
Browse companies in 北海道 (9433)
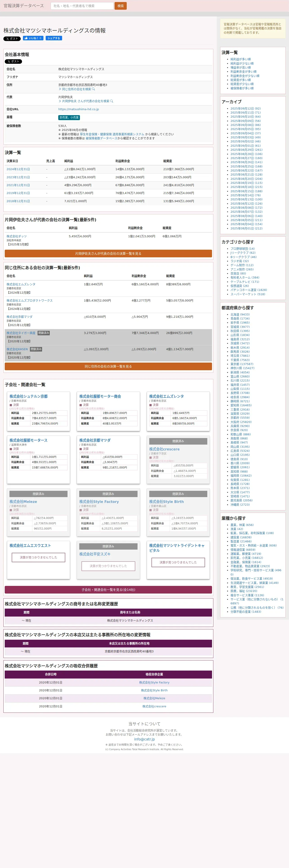(240, 314)
